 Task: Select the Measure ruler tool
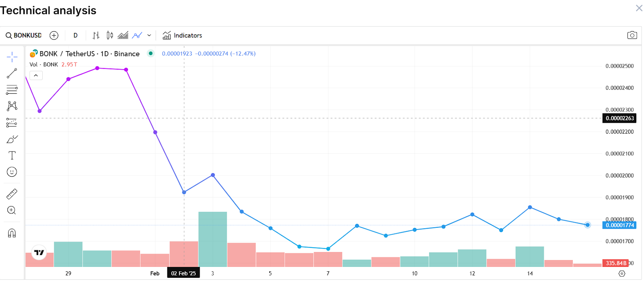12,194
